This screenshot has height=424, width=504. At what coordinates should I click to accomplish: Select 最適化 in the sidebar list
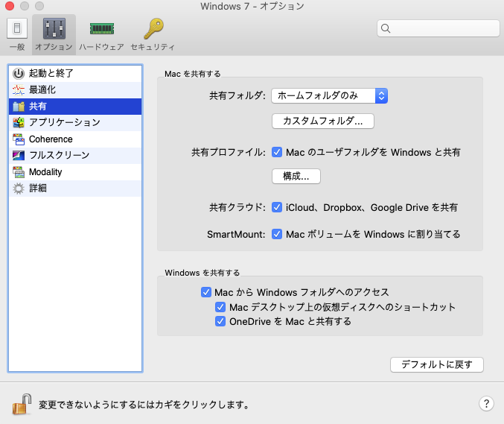[x=75, y=89]
